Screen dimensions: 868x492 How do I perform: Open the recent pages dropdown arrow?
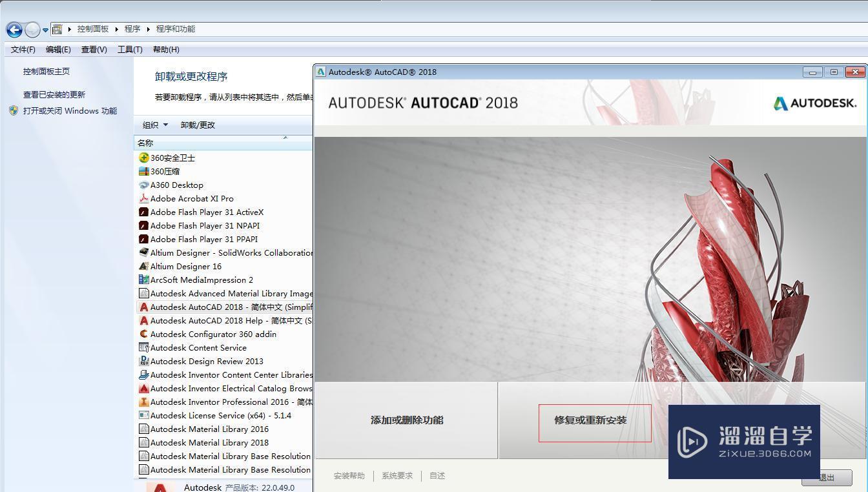45,30
